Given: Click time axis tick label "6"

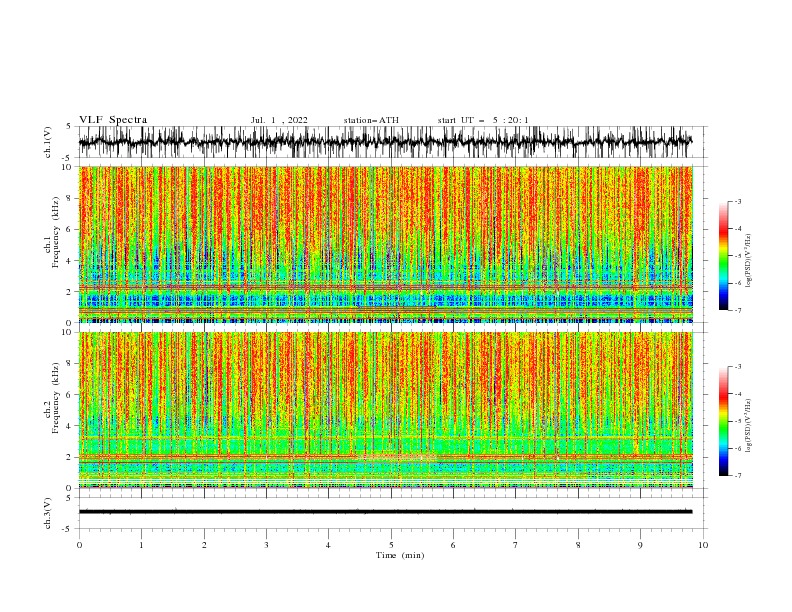Looking at the screenshot, I should (x=453, y=545).
